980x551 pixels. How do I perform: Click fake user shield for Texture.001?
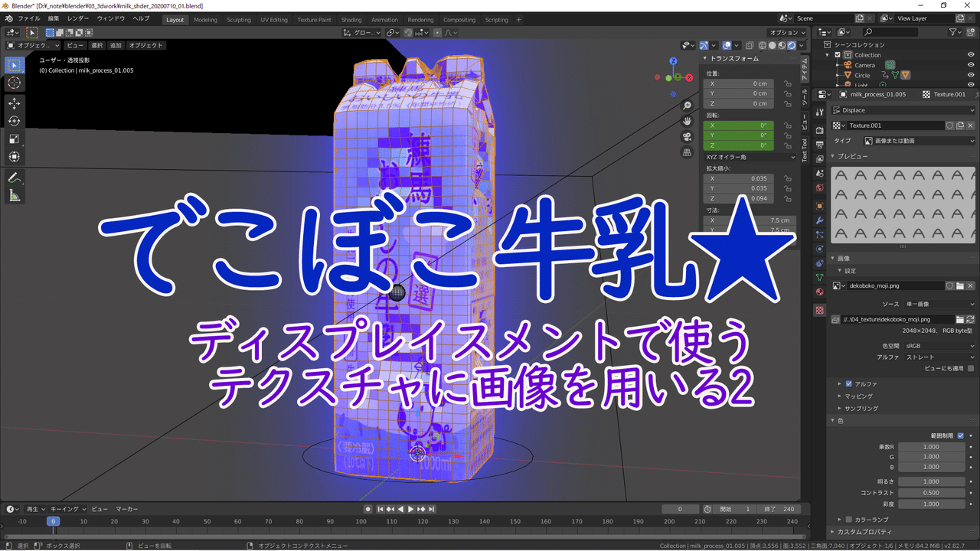[x=949, y=126]
